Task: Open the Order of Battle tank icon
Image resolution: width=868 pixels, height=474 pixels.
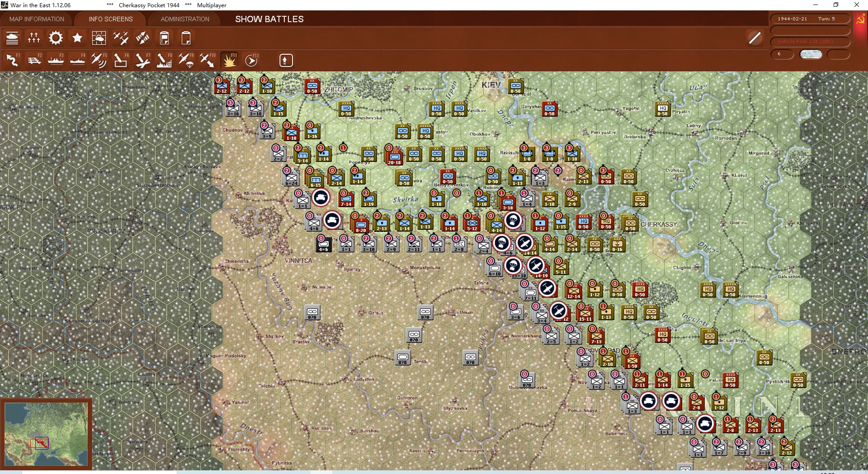Action: [x=12, y=38]
